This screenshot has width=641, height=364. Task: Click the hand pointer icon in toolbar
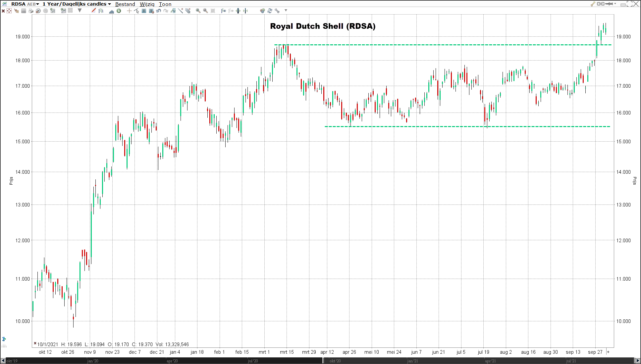(16, 11)
